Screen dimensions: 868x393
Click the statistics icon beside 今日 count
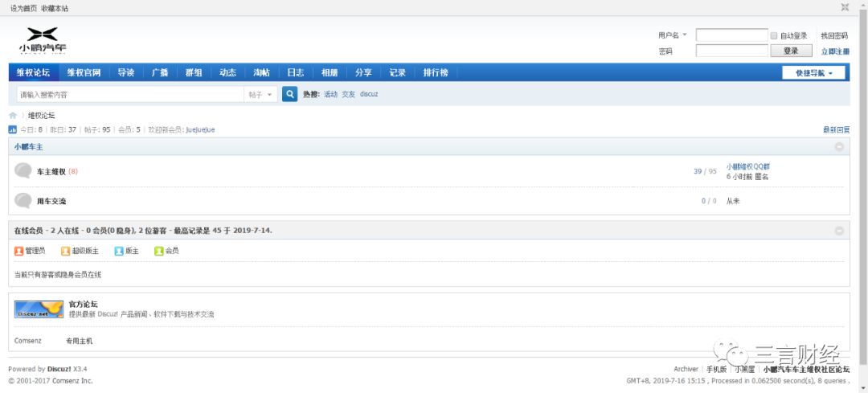pyautogui.click(x=13, y=129)
